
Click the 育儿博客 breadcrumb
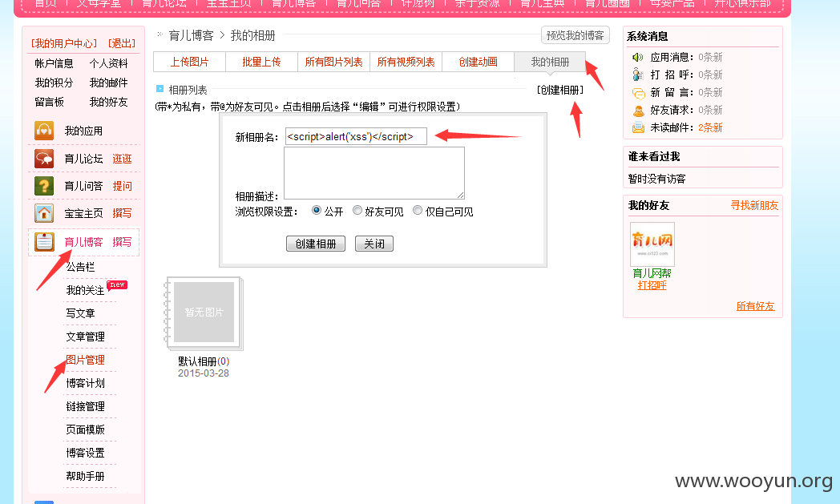tap(192, 36)
